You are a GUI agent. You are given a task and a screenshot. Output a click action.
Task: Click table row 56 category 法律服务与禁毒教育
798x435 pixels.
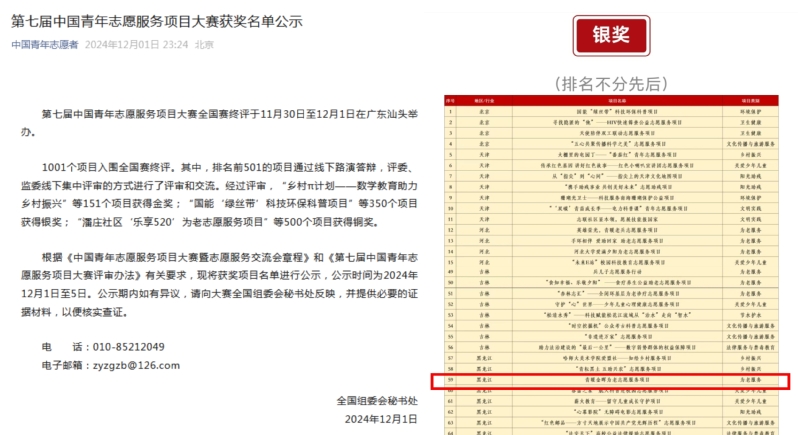click(x=750, y=347)
